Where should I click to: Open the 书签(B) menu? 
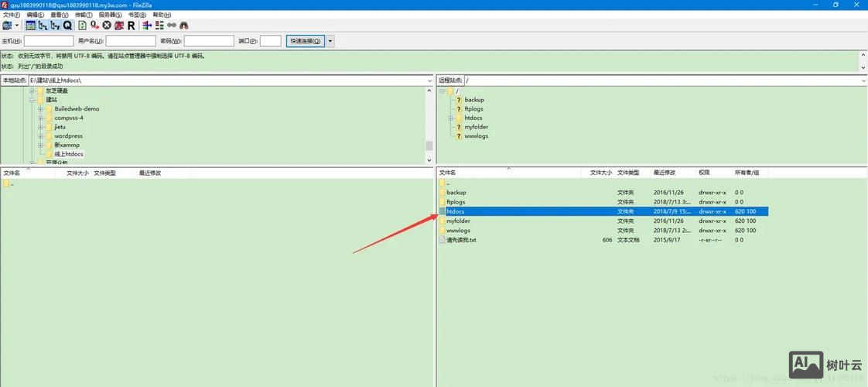137,15
